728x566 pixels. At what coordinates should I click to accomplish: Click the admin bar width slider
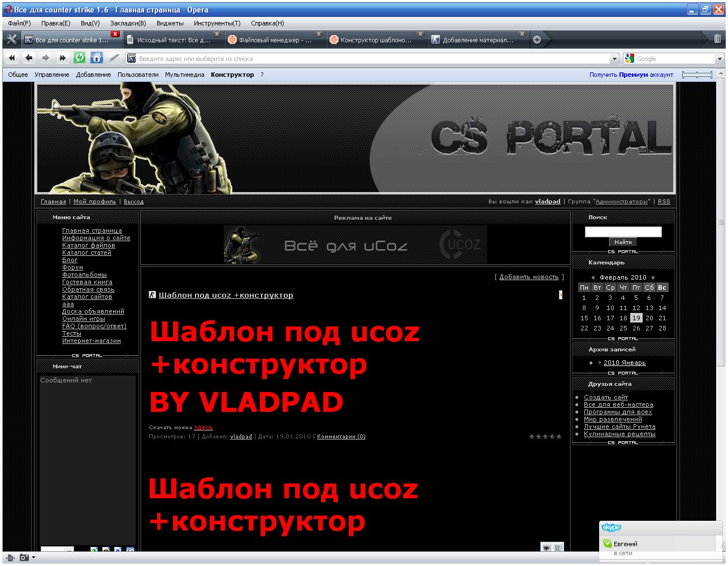697,75
